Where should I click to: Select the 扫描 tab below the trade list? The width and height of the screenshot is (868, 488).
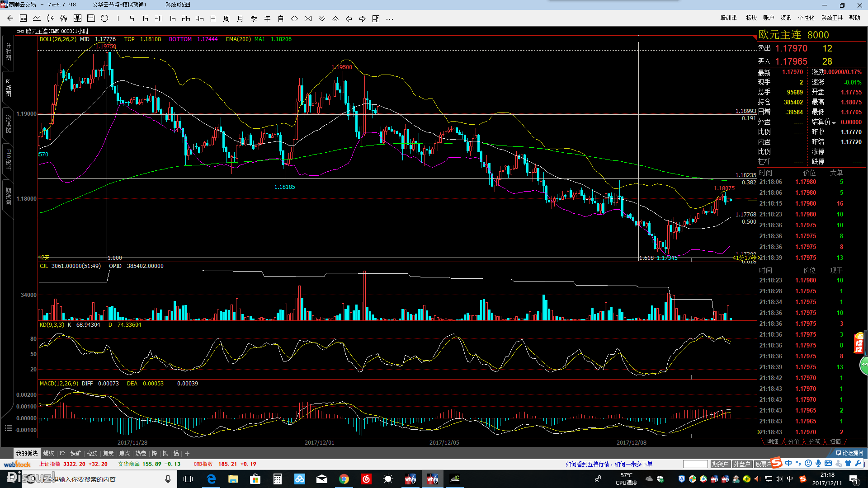click(835, 441)
